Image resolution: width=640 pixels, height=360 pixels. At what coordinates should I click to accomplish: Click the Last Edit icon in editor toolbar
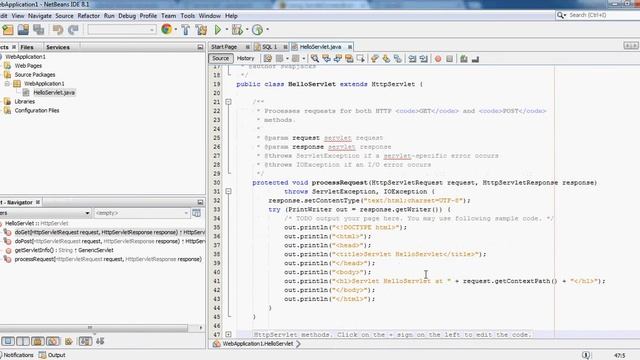(267, 59)
